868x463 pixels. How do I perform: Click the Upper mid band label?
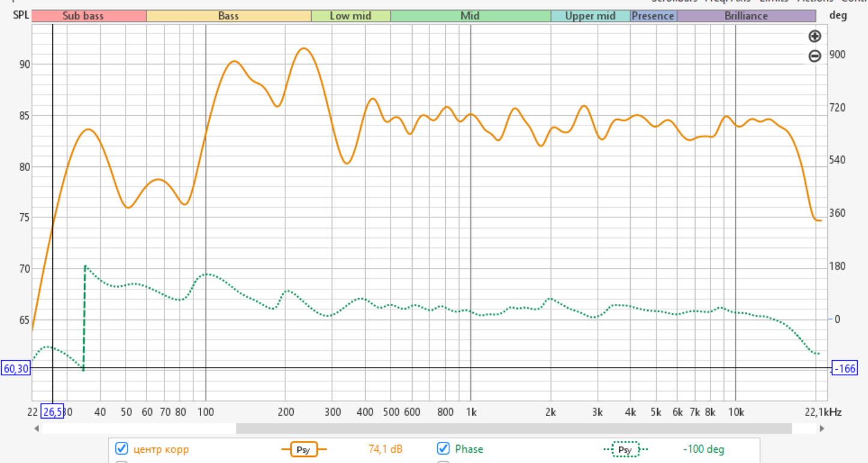(590, 16)
